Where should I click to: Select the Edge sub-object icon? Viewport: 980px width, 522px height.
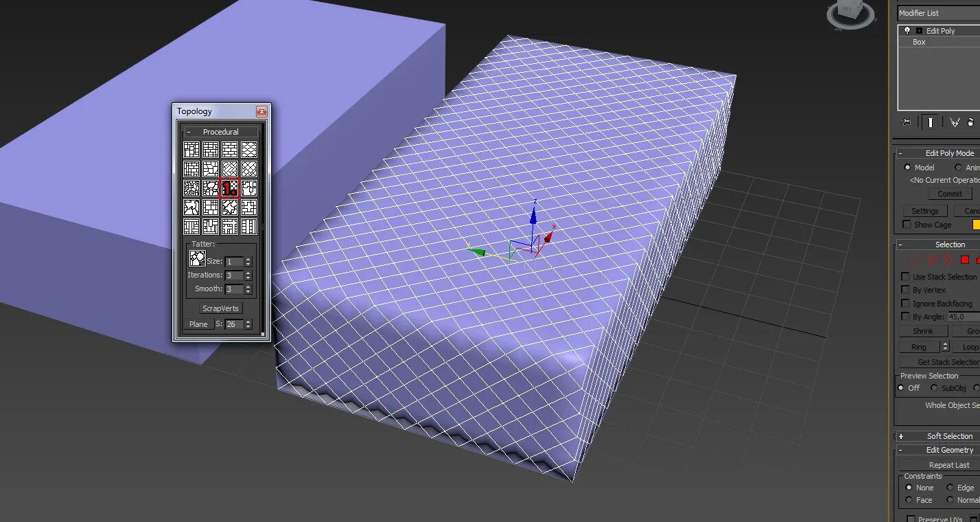point(932,260)
